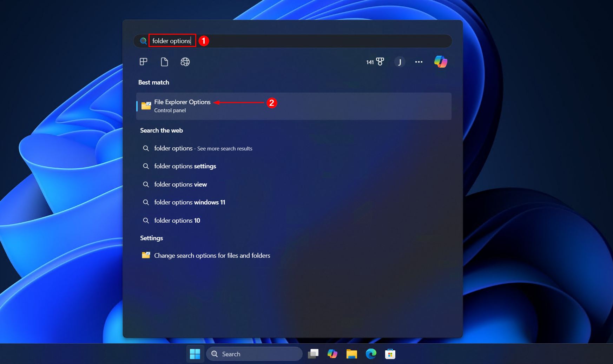The height and width of the screenshot is (364, 613).
Task: Open Change search options for files and folders
Action: click(212, 256)
